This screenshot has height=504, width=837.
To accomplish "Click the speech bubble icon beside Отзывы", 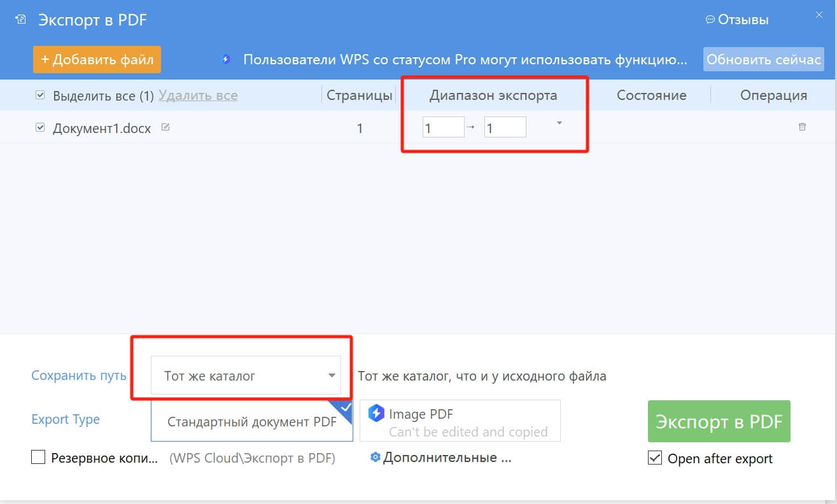I will pos(710,20).
